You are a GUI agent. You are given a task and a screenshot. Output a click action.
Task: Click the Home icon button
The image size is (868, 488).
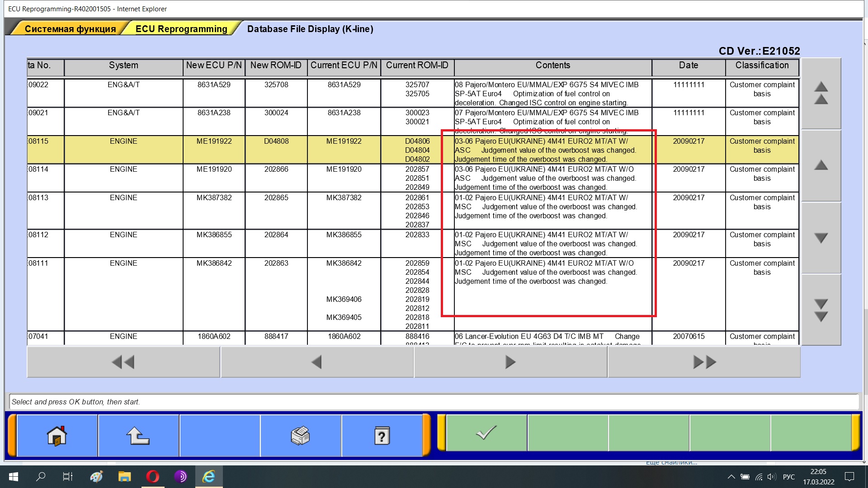(57, 436)
